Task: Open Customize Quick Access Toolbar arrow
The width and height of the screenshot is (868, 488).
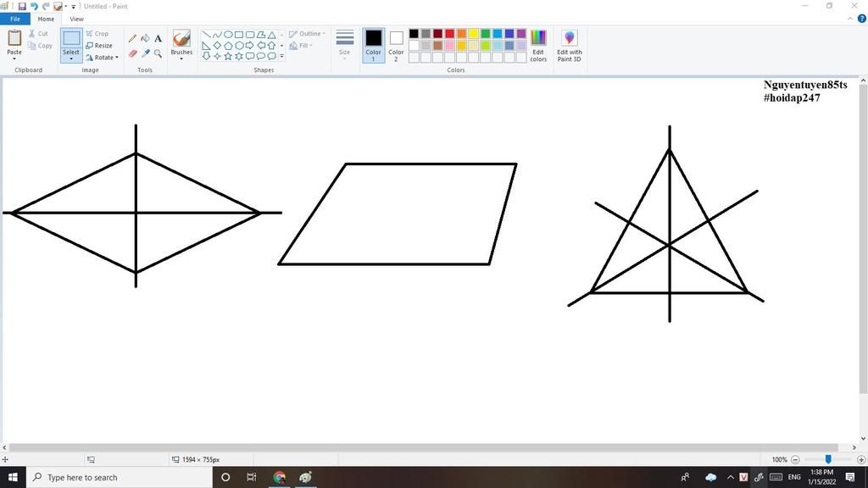Action: [74, 7]
